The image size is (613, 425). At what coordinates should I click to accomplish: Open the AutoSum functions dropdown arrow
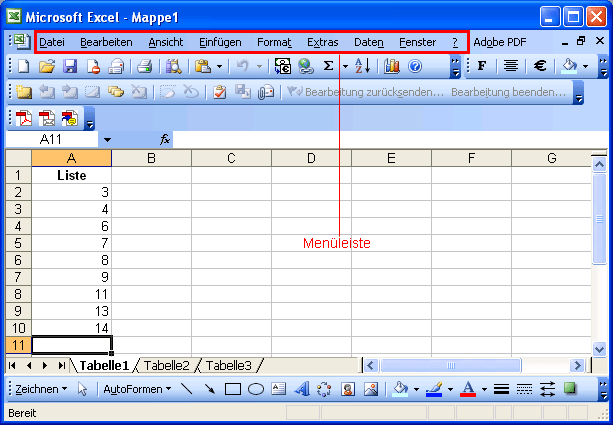pyautogui.click(x=345, y=66)
